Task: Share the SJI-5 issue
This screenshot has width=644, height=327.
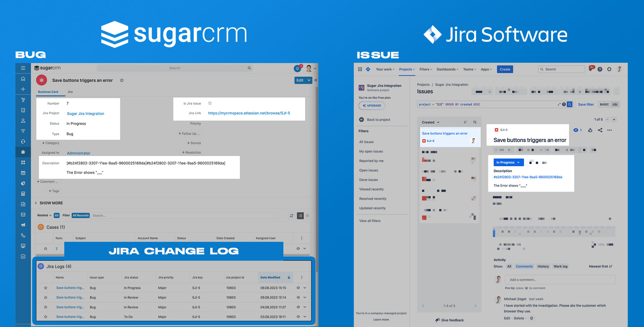Action: pyautogui.click(x=600, y=130)
